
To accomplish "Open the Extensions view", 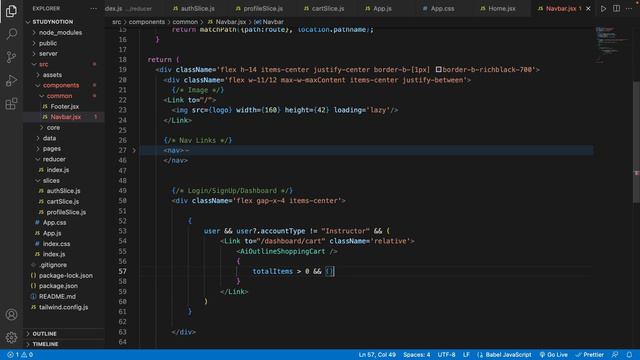I will [x=11, y=104].
